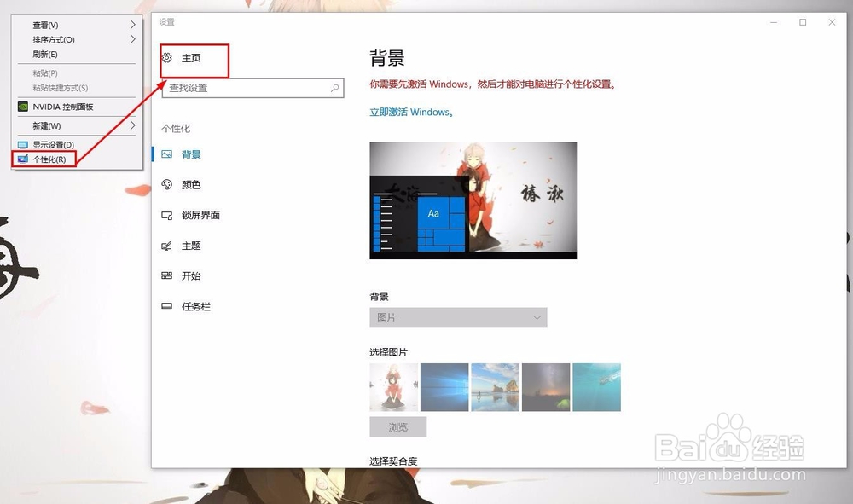Open the 背景 type dropdown showing 图片
Image resolution: width=853 pixels, height=504 pixels.
pos(457,316)
